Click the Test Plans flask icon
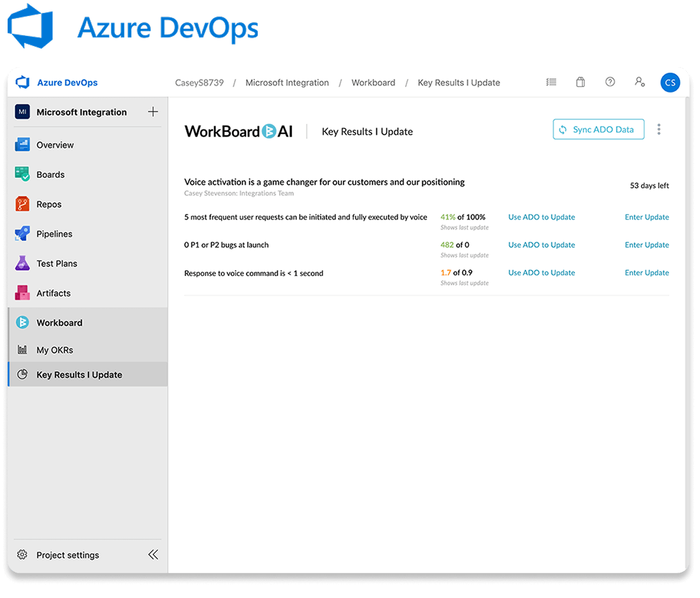Screen dimensions: 700x598 22,263
